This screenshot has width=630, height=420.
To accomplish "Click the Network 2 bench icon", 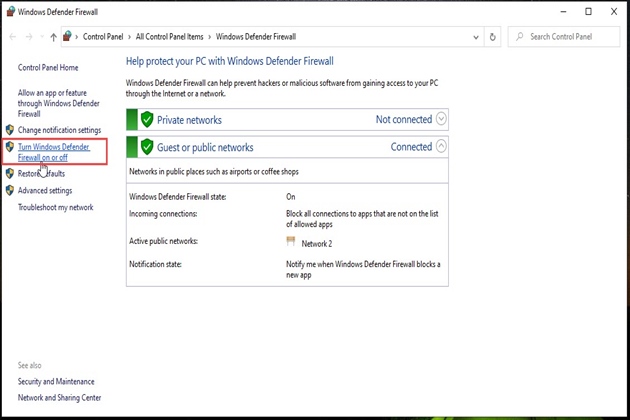I will (291, 241).
